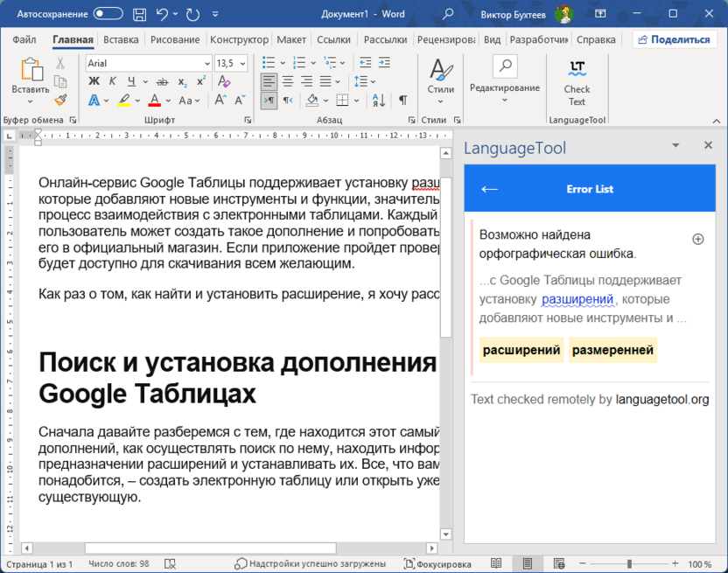Click the Undo arrow in title bar
The image size is (728, 573).
coord(163,13)
